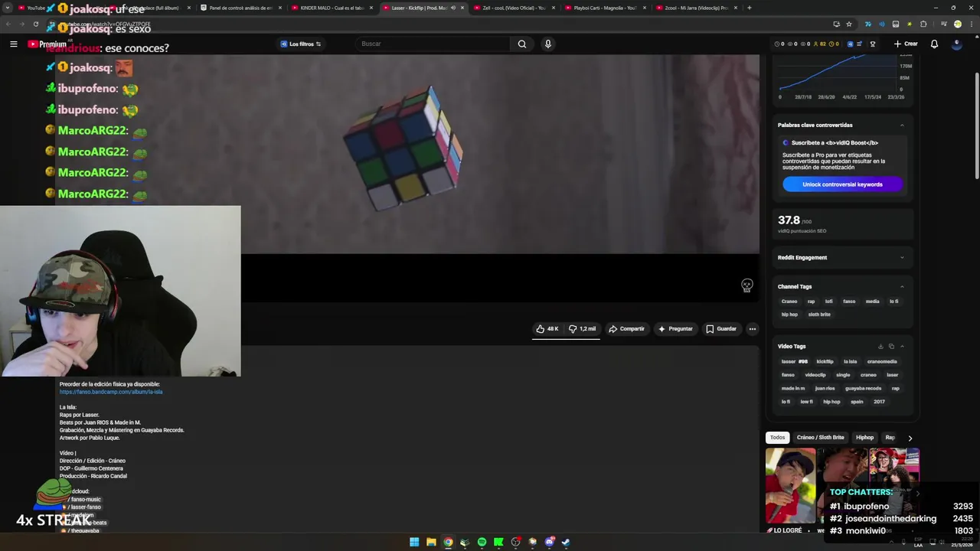Copy video tags icon in Video Tags
The height and width of the screenshot is (551, 980).
tap(891, 347)
